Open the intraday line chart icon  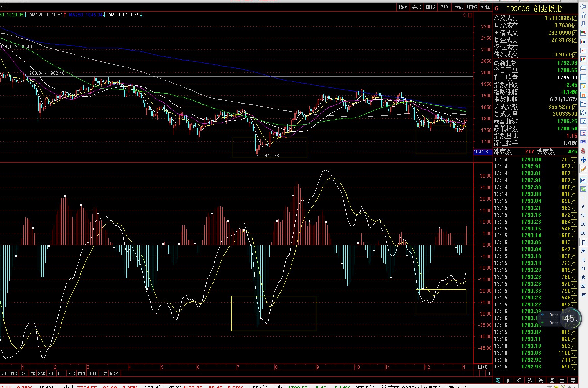[583, 50]
